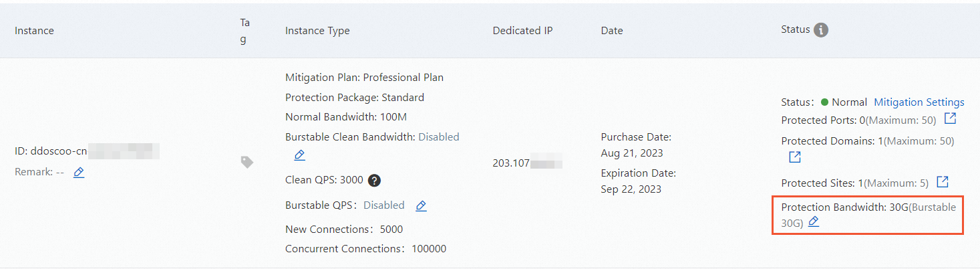This screenshot has width=980, height=269.
Task: Click the dedicated IP address 203.107
Action: click(511, 163)
